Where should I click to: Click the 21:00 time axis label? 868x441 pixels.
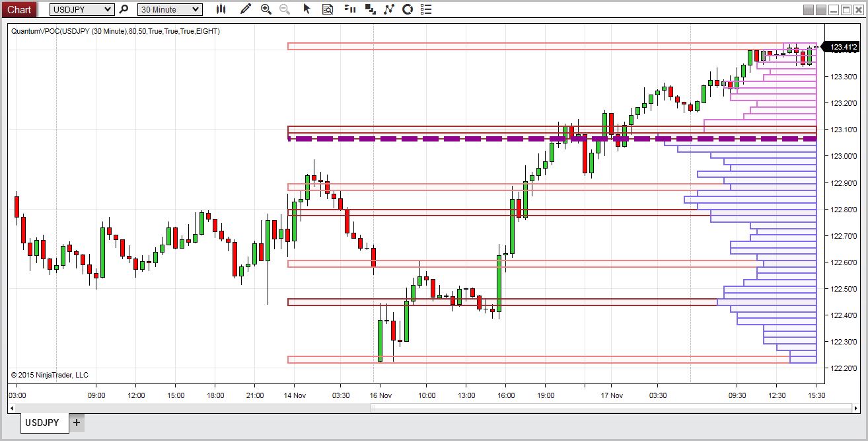tap(255, 395)
